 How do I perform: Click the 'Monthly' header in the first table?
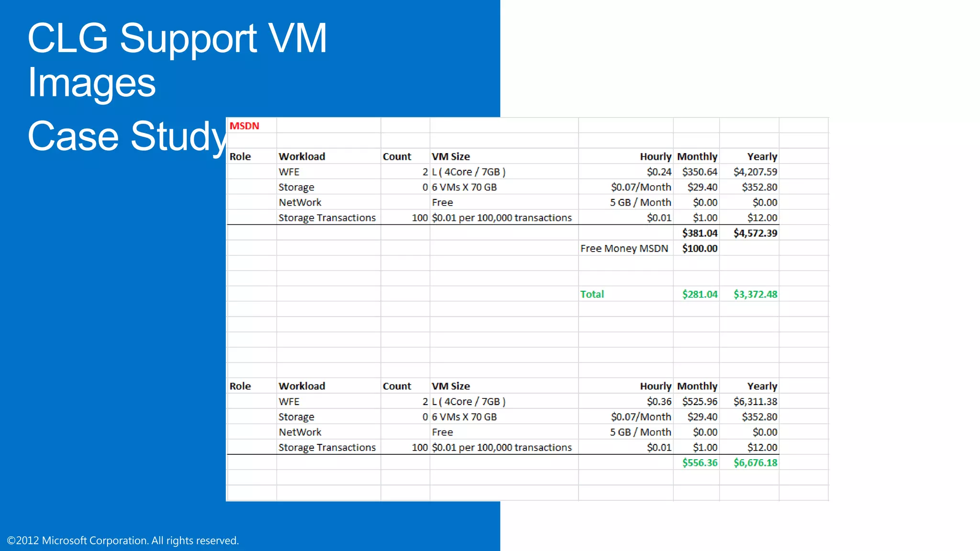(x=697, y=156)
